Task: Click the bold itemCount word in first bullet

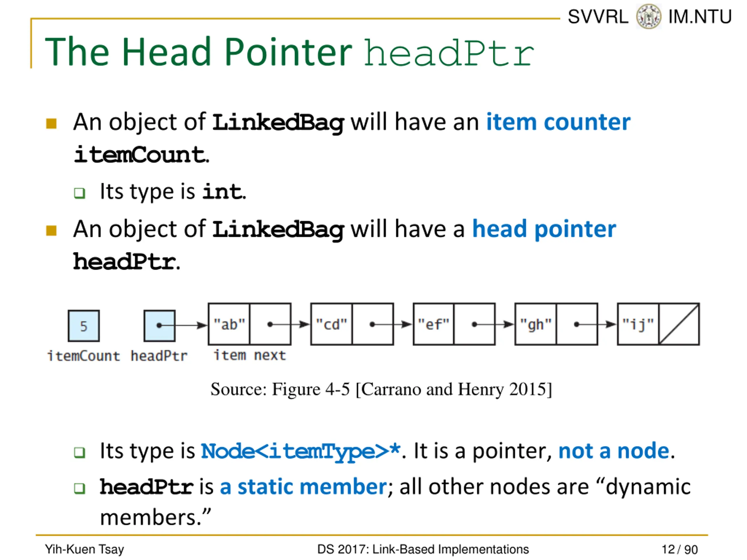Action: pos(139,155)
